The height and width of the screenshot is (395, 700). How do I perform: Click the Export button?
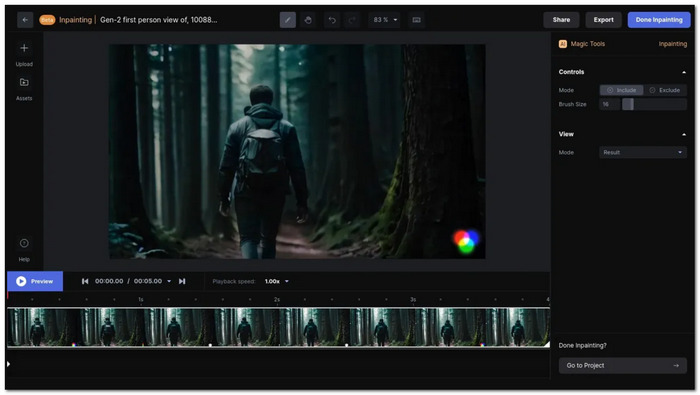coord(603,20)
